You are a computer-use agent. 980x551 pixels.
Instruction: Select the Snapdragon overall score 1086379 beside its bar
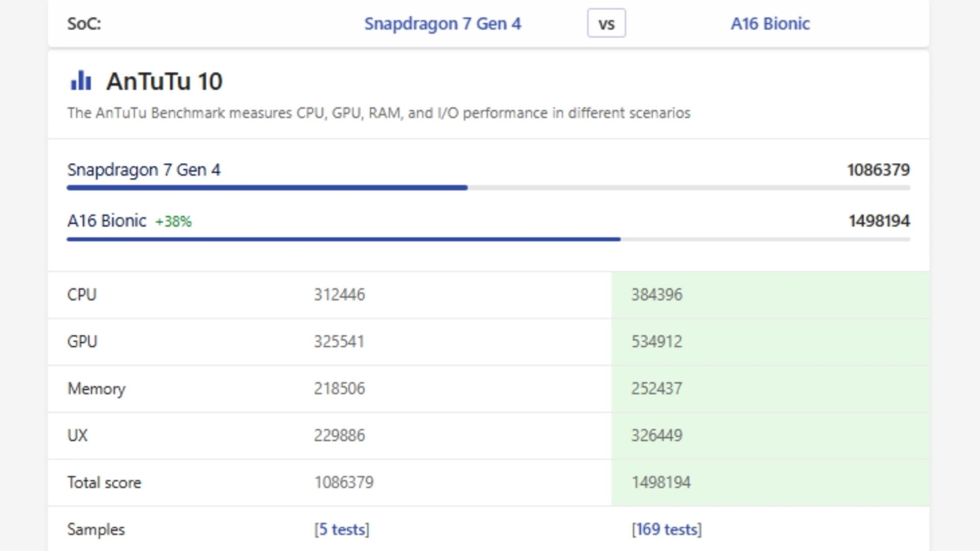[x=878, y=171]
